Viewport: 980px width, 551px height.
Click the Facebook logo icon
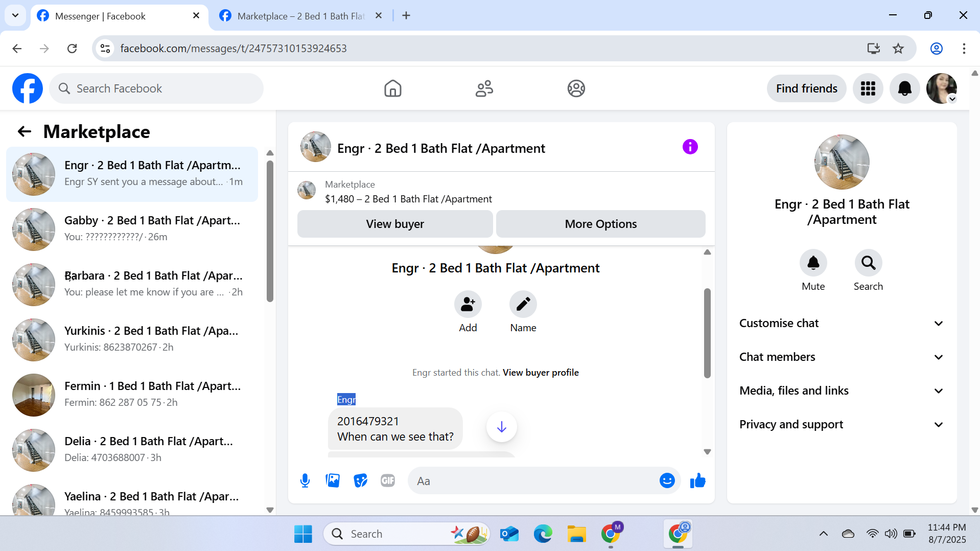coord(28,88)
